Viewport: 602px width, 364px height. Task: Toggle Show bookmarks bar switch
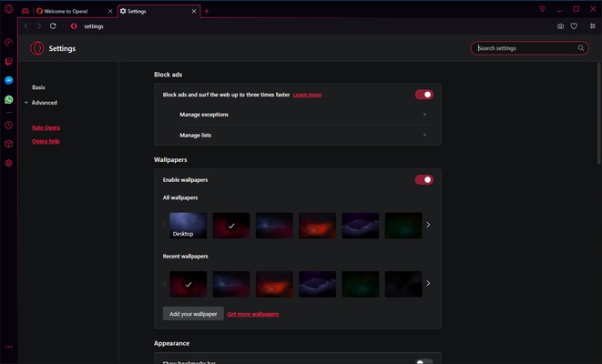(424, 361)
